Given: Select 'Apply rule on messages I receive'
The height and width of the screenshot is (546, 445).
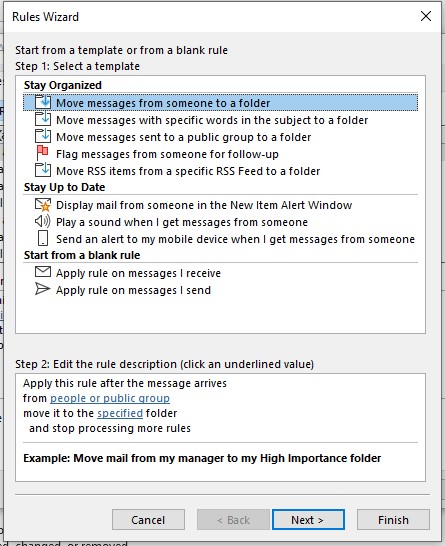Looking at the screenshot, I should point(138,273).
